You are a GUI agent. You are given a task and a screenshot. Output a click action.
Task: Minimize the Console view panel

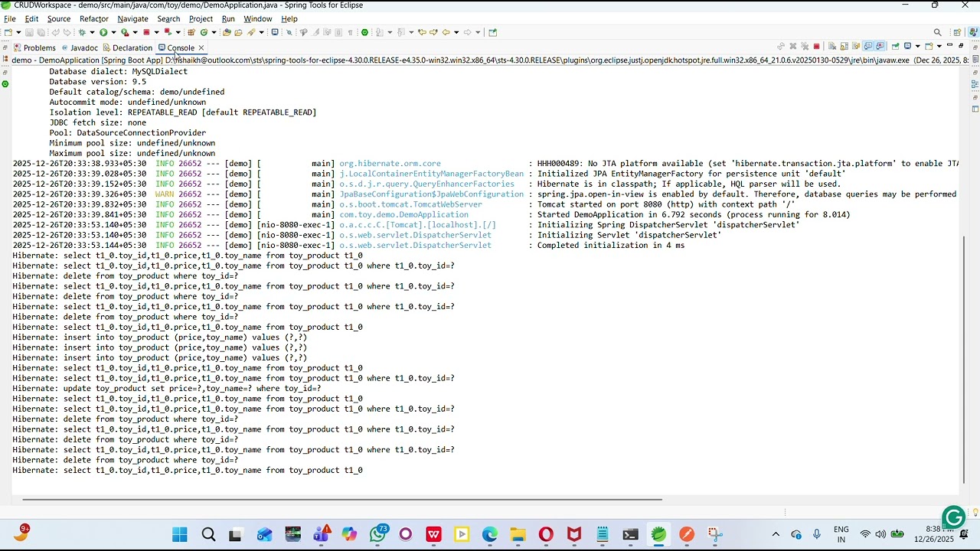point(949,45)
